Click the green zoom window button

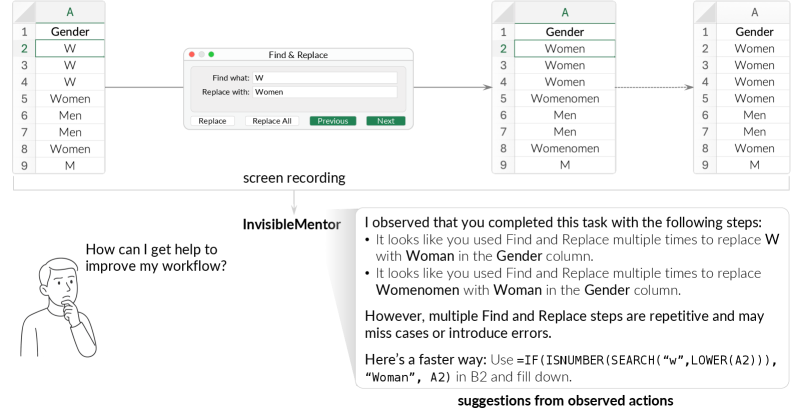(211, 54)
